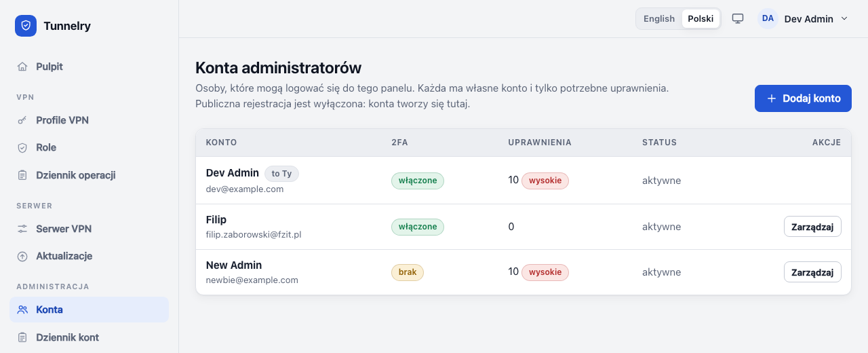
Task: Click the Aktualizacje arrow-up icon
Action: point(22,256)
